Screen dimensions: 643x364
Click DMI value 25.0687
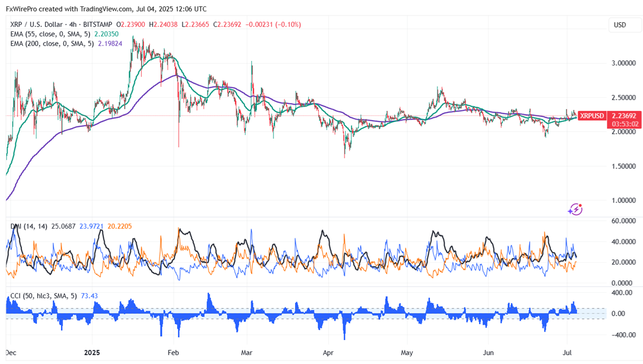63,226
